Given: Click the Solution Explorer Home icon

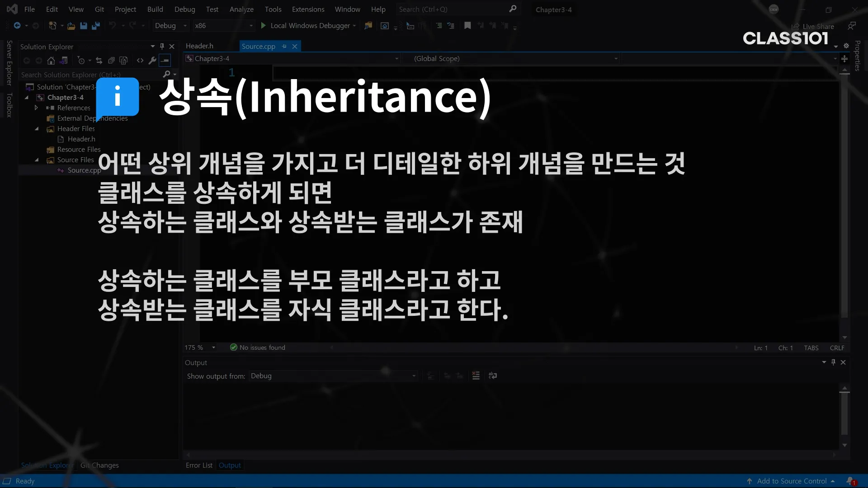Looking at the screenshot, I should (51, 61).
